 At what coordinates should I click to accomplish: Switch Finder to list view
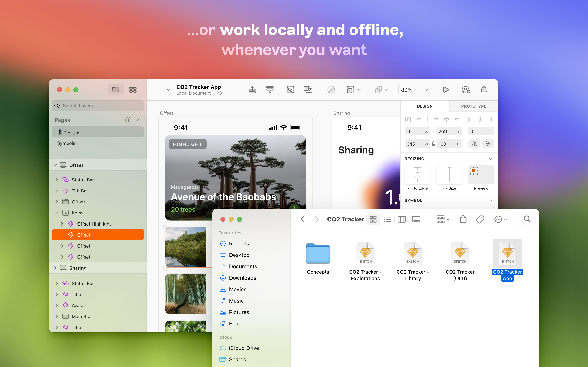387,219
